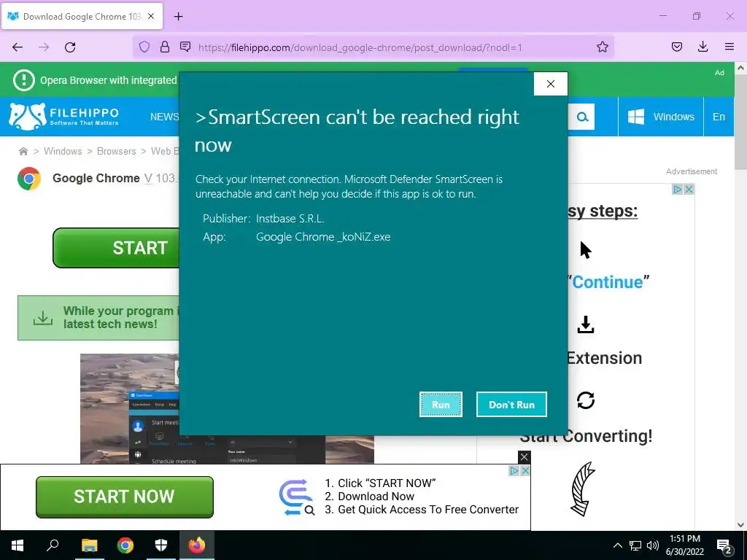Screen dimensions: 747x560
Task: Click the refresh arrows icon in sidebar ad
Action: tap(586, 400)
